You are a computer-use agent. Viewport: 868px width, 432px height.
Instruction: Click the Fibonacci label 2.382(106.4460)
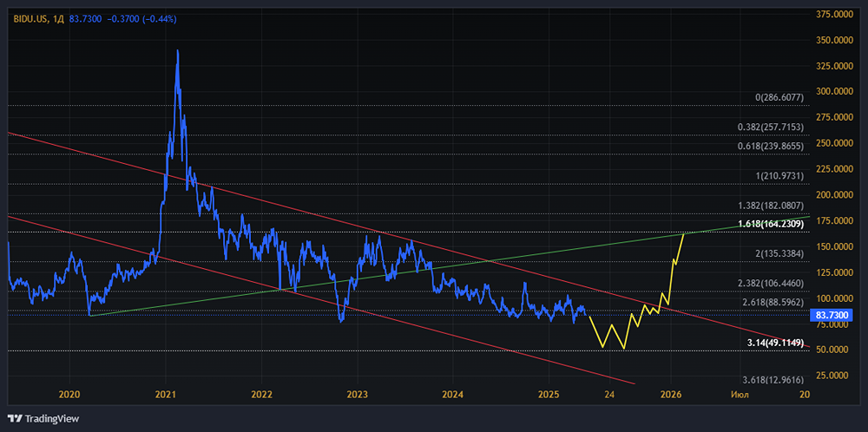(771, 283)
